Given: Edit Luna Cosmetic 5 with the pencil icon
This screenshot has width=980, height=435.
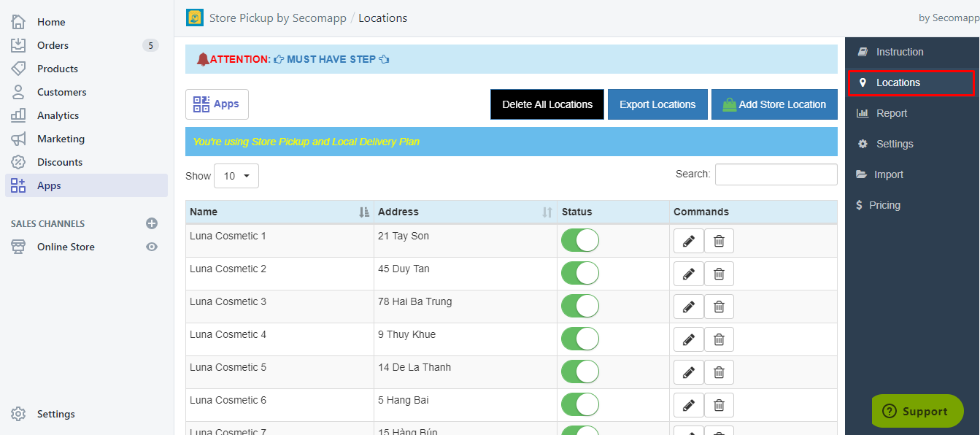Looking at the screenshot, I should click(689, 372).
